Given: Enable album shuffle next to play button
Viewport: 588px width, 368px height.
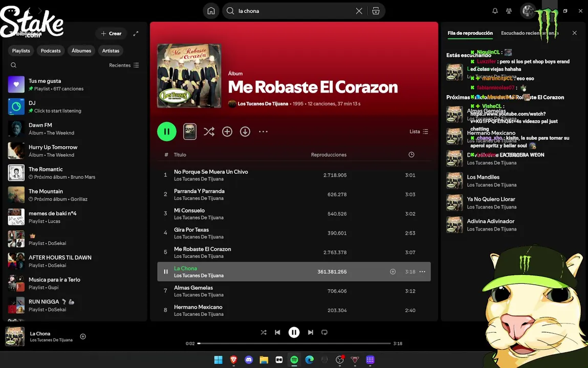Looking at the screenshot, I should [209, 131].
